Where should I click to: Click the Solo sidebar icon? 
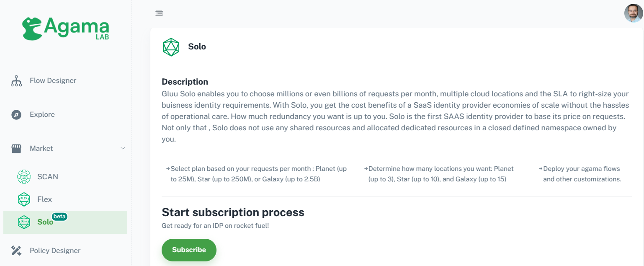click(x=24, y=222)
